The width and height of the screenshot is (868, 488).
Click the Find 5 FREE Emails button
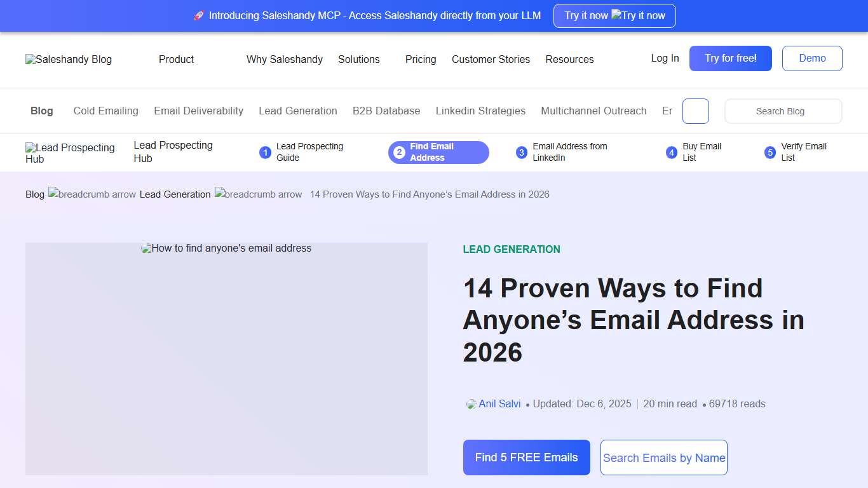526,457
